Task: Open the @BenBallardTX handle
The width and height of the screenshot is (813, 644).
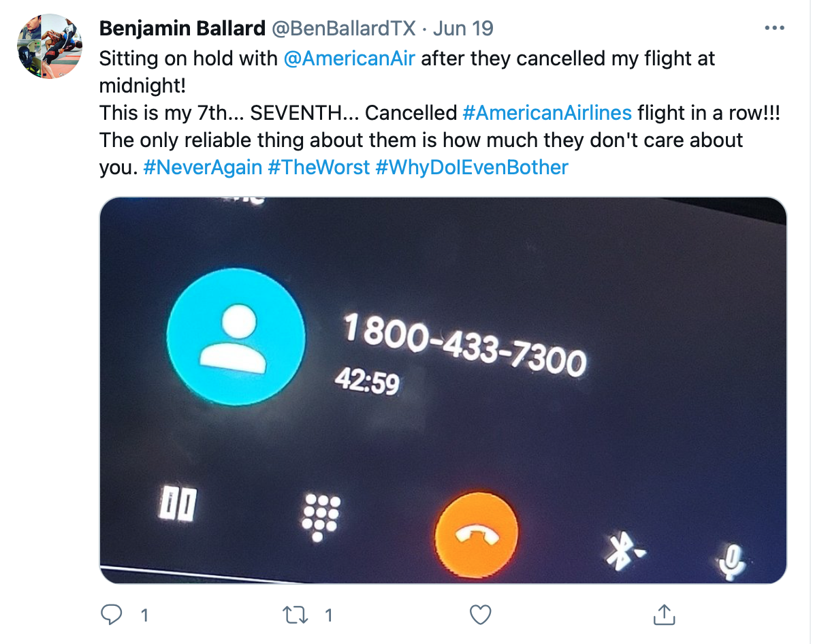Action: (x=344, y=29)
